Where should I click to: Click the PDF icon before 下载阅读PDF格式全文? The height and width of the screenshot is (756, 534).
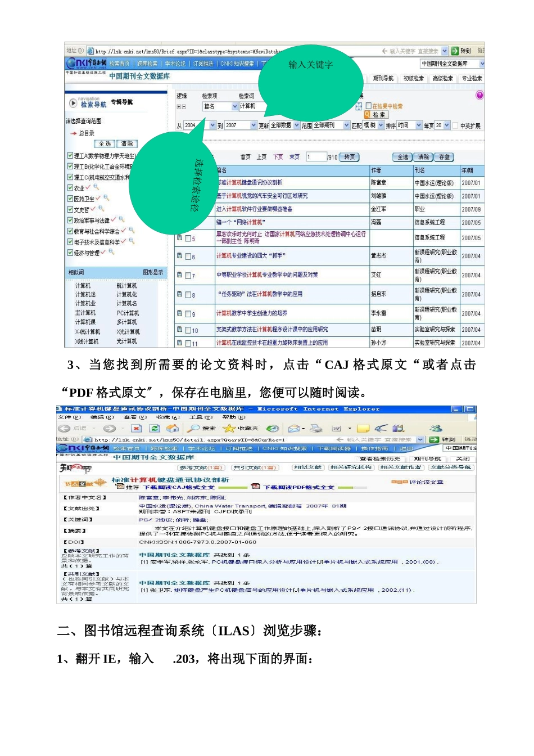point(256,487)
